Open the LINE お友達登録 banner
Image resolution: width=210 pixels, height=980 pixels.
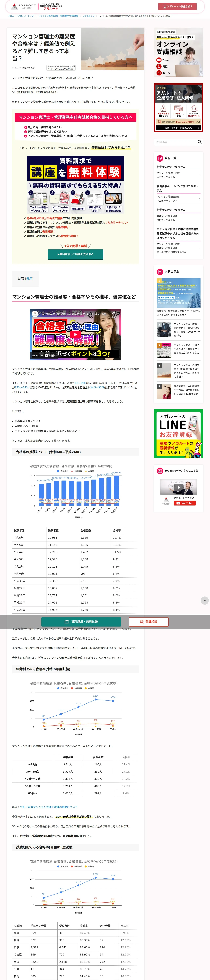click(178, 434)
